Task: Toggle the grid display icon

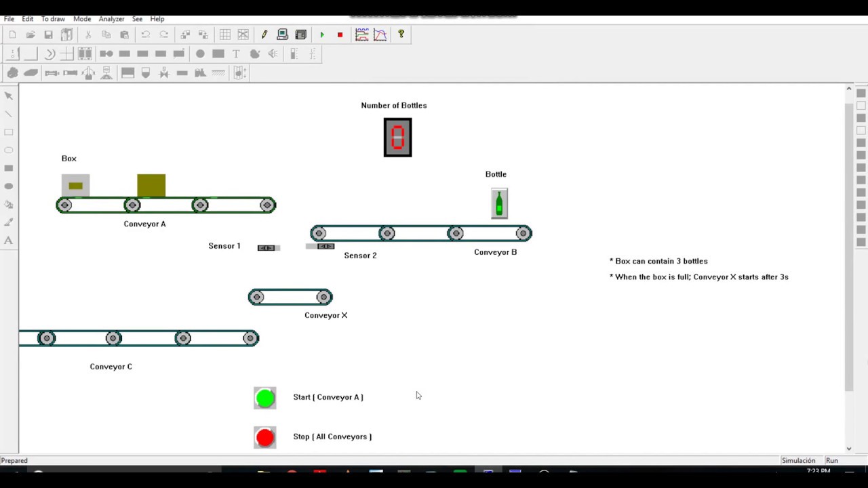Action: click(224, 35)
